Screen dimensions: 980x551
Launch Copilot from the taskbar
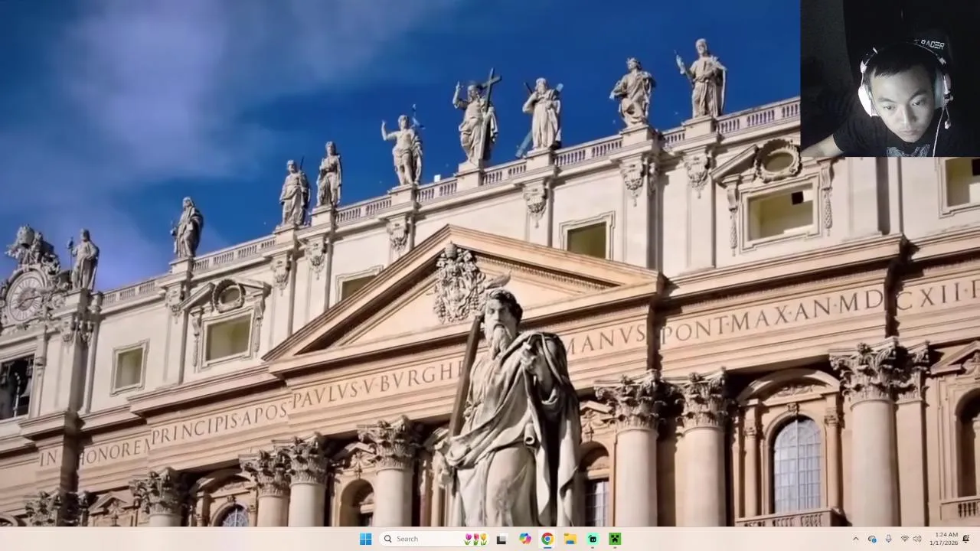(524, 539)
